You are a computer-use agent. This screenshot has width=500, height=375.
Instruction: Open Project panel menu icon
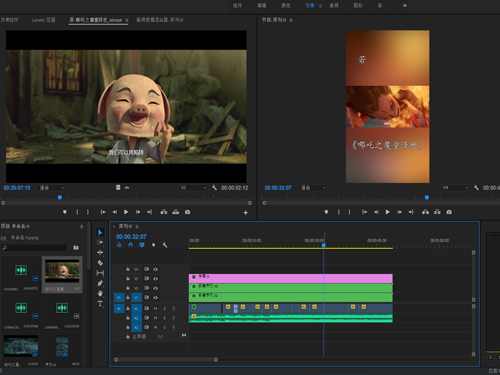82,226
